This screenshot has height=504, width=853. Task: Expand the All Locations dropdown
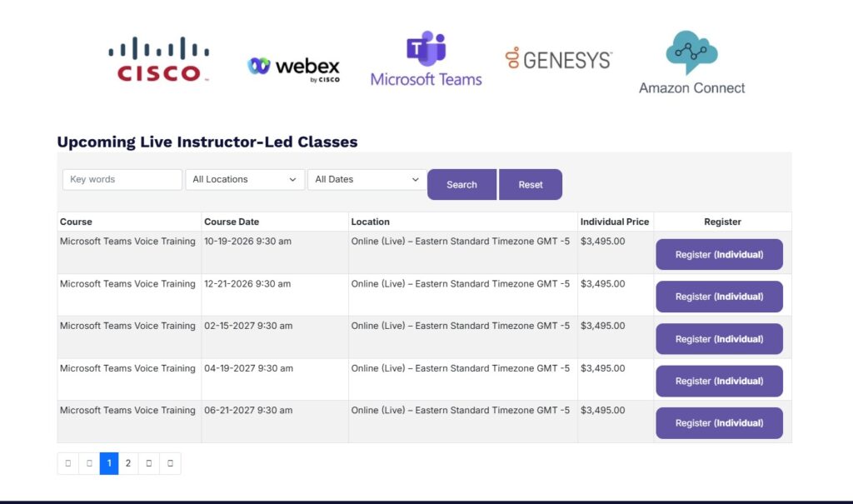pyautogui.click(x=245, y=180)
